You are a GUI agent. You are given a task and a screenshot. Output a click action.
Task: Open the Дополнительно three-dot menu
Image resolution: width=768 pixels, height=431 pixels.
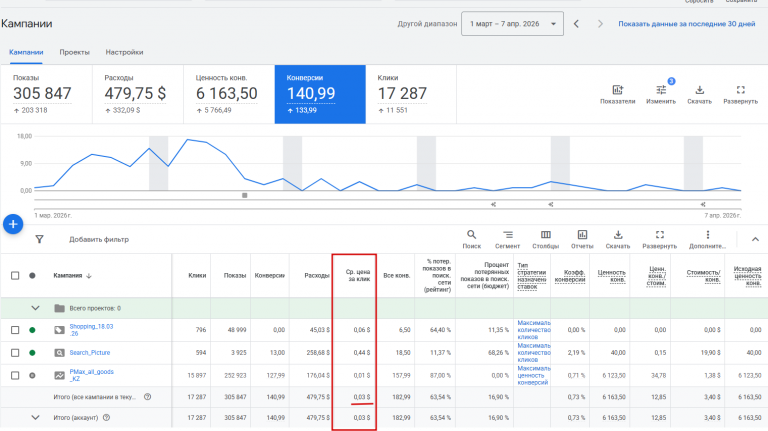click(x=707, y=235)
